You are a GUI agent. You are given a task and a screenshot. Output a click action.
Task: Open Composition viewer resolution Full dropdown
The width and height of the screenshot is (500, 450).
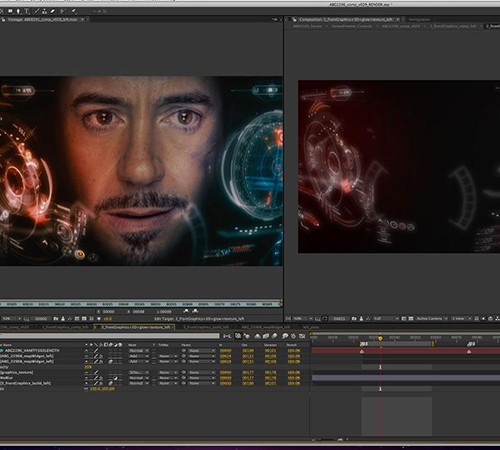pos(386,319)
